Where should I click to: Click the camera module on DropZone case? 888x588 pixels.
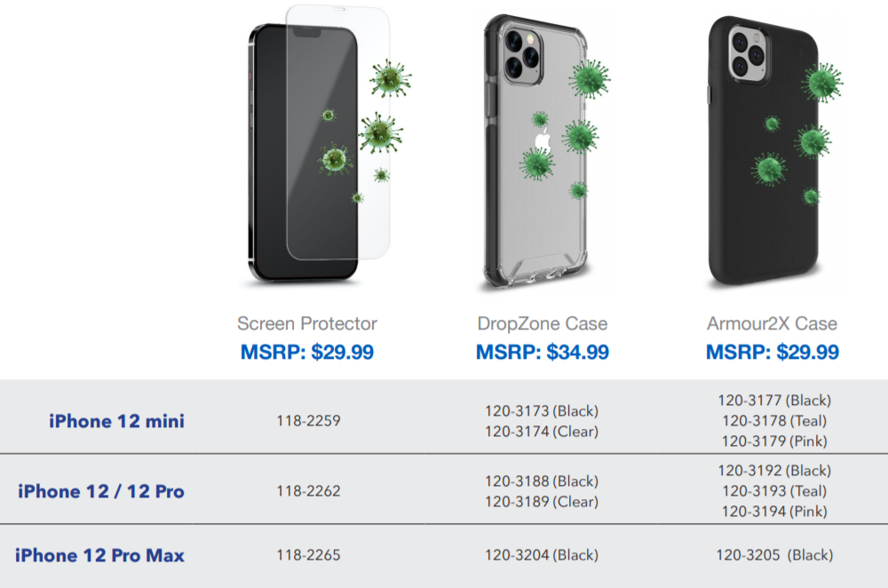tap(522, 55)
